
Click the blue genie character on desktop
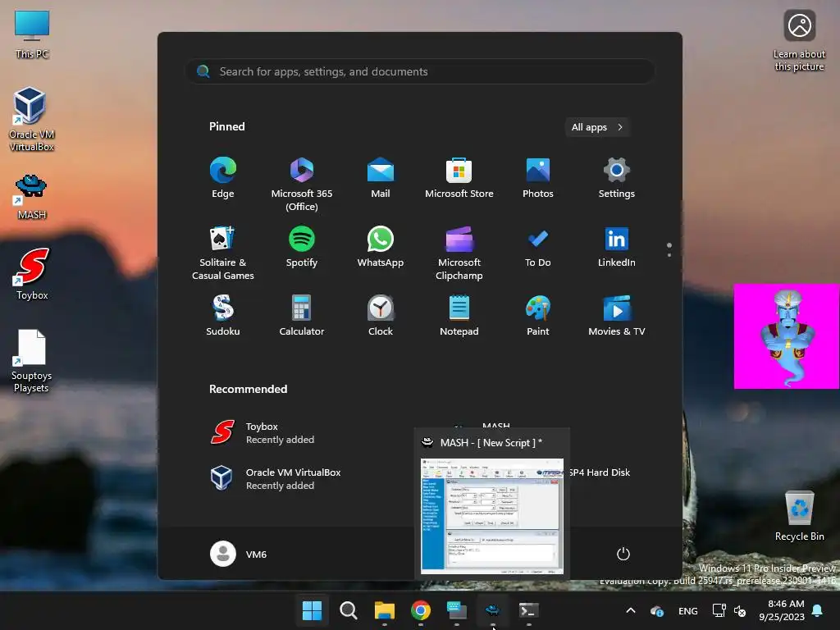click(x=787, y=336)
